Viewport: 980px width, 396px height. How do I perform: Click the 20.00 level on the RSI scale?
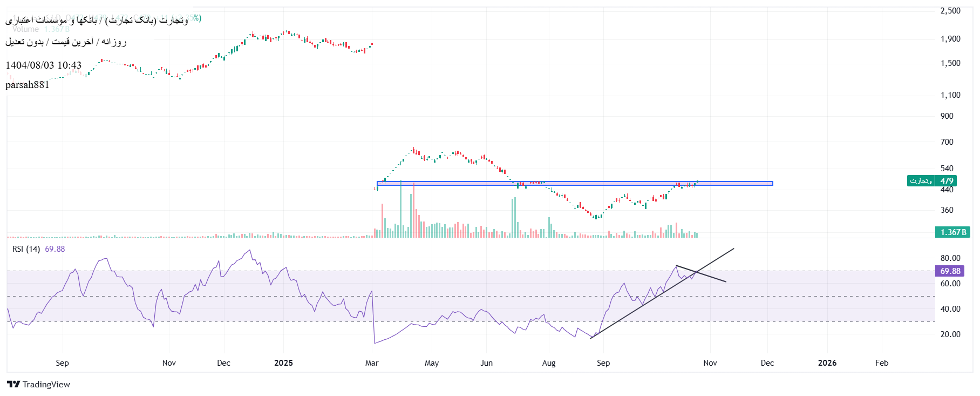click(x=950, y=334)
